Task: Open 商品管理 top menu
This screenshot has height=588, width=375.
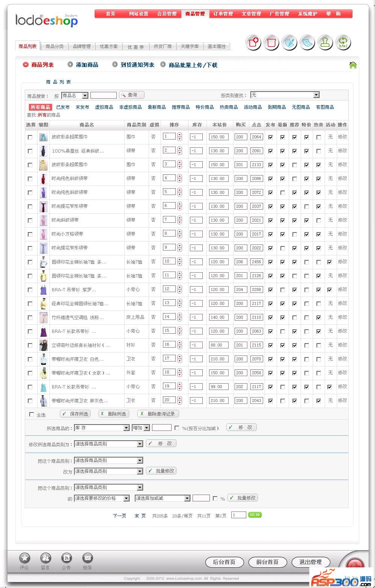Action: click(x=195, y=14)
